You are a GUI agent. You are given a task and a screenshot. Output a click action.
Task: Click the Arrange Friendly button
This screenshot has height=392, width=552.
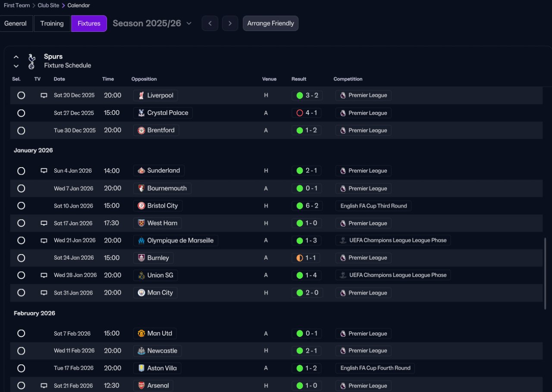click(270, 23)
